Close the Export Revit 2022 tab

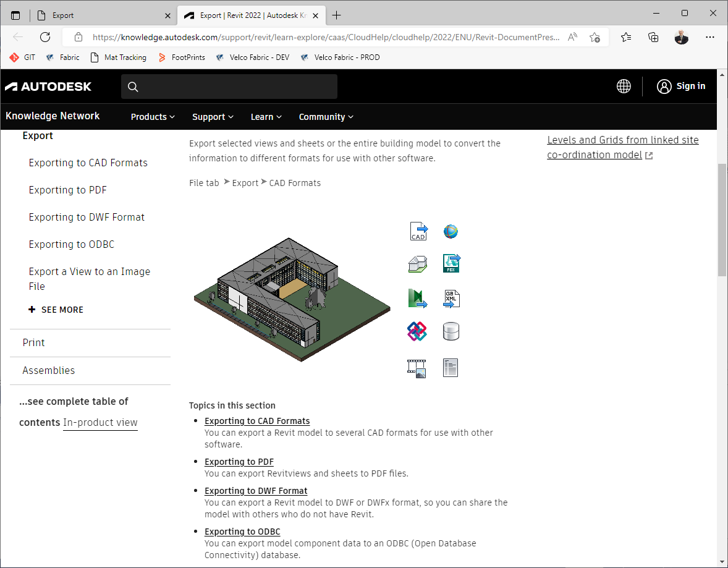[x=315, y=16]
